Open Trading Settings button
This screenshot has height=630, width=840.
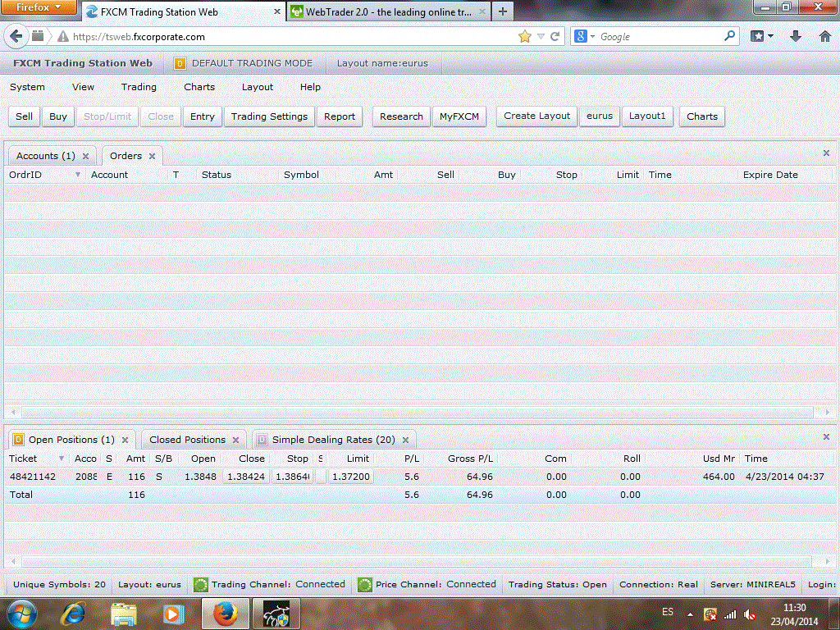[269, 116]
